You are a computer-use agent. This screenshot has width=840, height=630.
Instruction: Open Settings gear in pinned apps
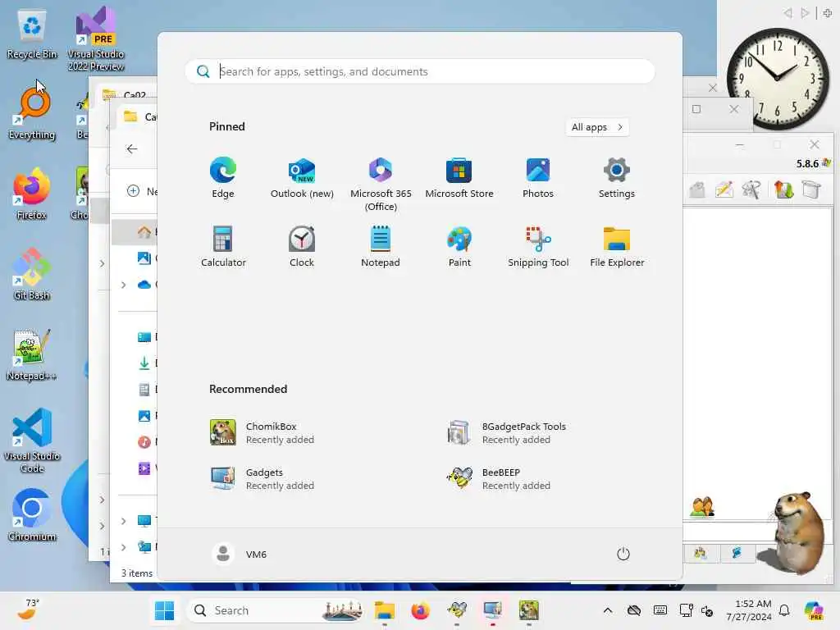click(617, 178)
